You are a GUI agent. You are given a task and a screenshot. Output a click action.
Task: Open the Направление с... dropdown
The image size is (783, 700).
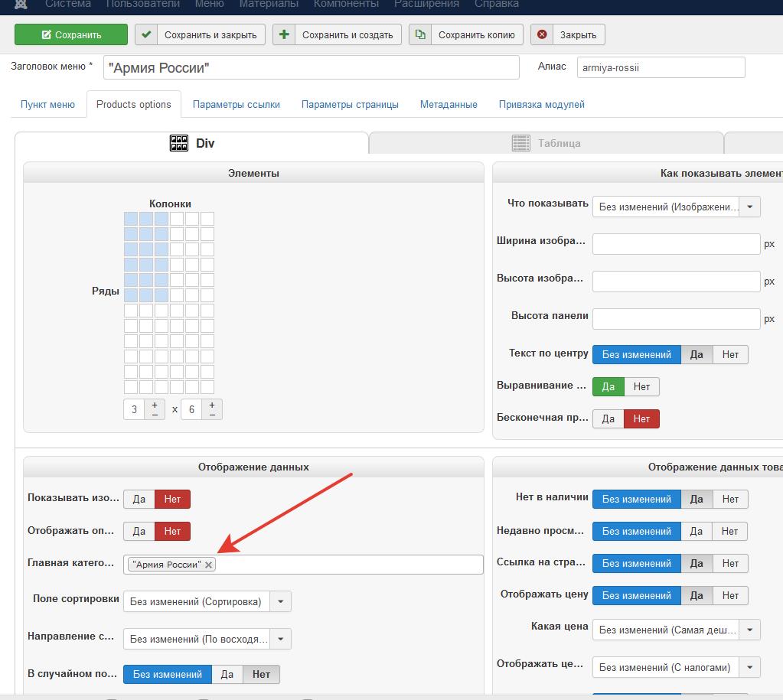tap(207, 639)
